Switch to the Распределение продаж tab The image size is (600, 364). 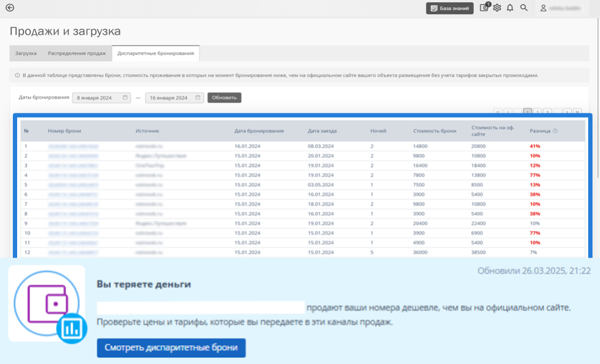tap(77, 52)
